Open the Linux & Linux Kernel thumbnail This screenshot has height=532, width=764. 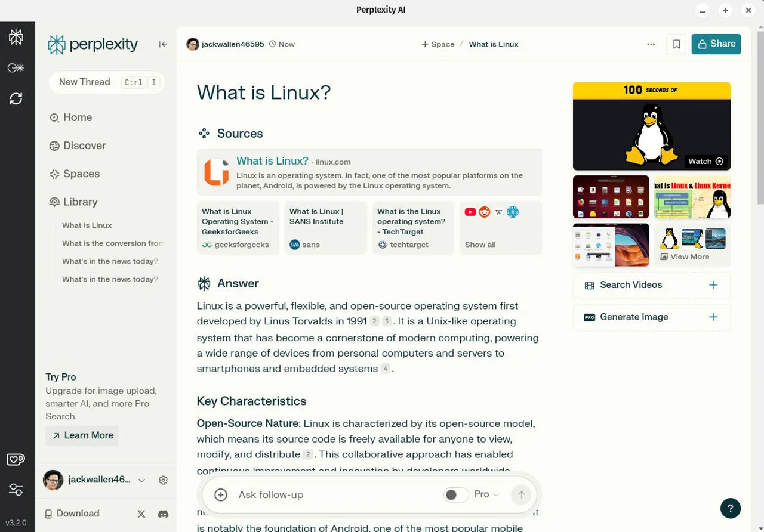coord(692,197)
